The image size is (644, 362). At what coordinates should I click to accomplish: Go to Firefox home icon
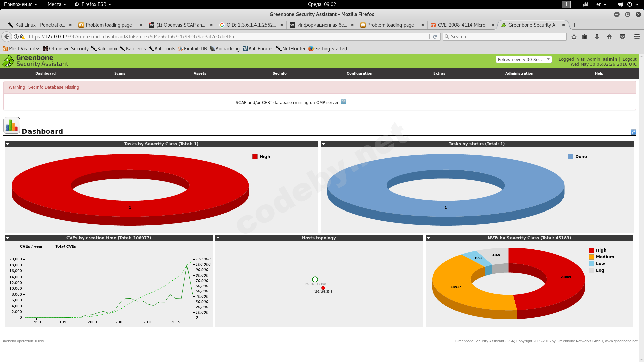coord(610,37)
